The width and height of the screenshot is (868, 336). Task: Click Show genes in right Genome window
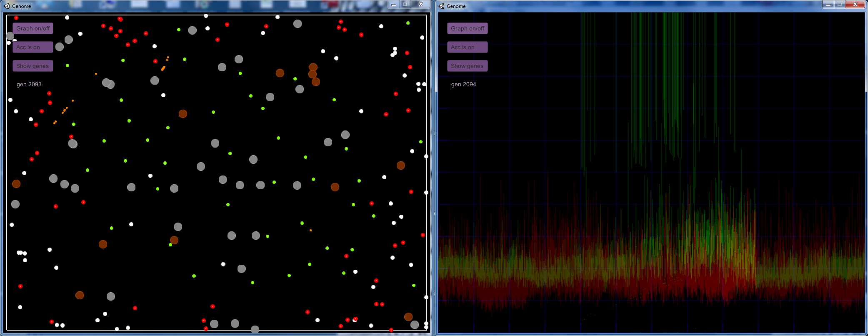pos(468,66)
